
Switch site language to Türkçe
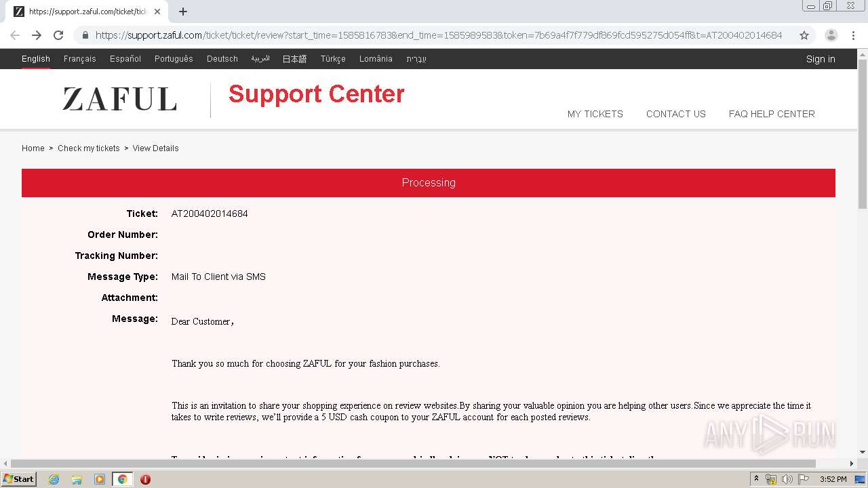pyautogui.click(x=333, y=59)
